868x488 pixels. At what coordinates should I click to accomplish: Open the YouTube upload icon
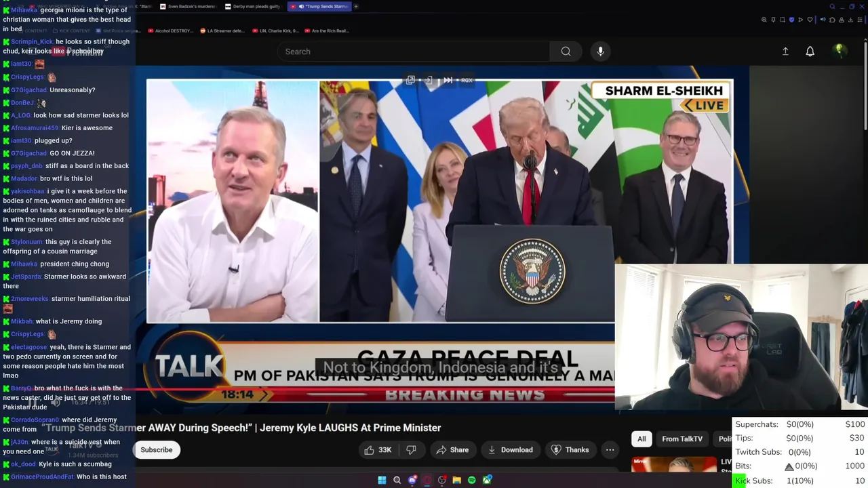785,52
